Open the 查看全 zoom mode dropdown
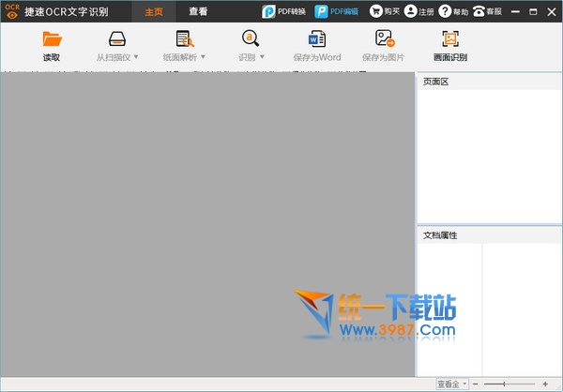The height and width of the screenshot is (392, 563). pos(452,384)
